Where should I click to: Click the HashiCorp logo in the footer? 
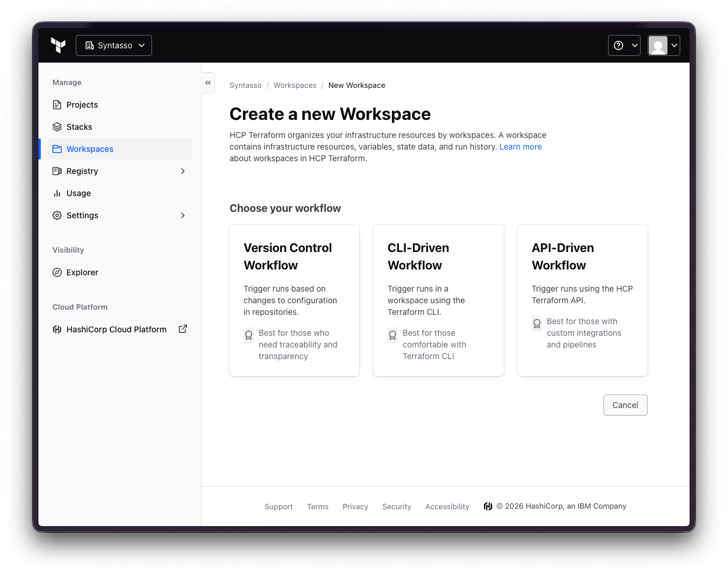click(488, 506)
